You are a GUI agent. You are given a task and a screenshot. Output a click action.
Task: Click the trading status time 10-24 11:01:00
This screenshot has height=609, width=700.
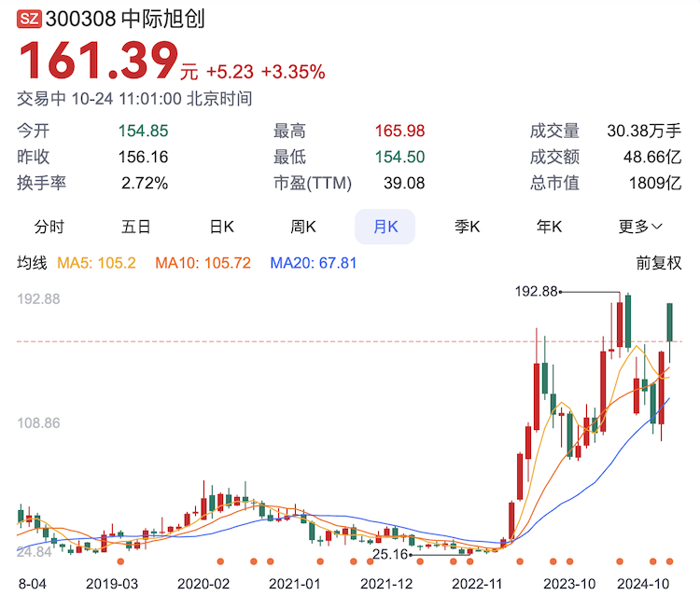pyautogui.click(x=126, y=99)
